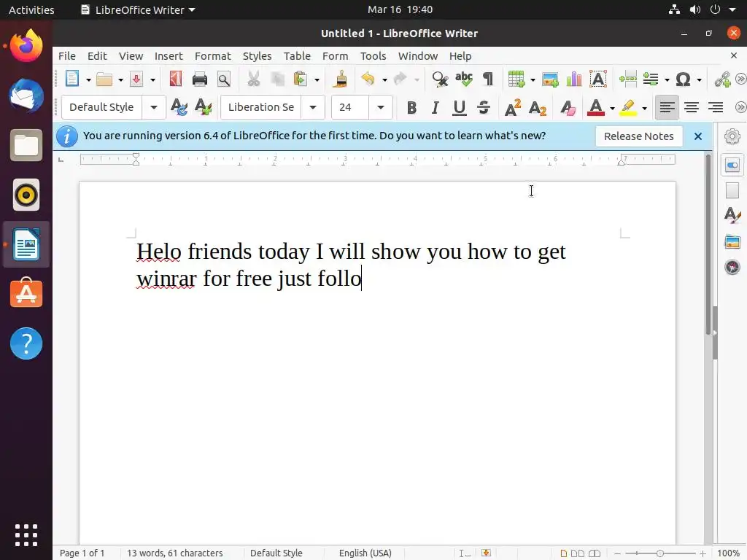Run the spelling check
Screen dimensions: 747x560
463,79
